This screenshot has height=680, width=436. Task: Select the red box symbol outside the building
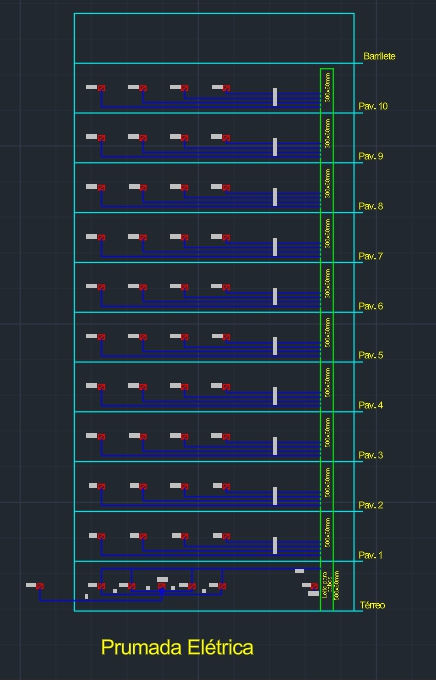pyautogui.click(x=40, y=586)
